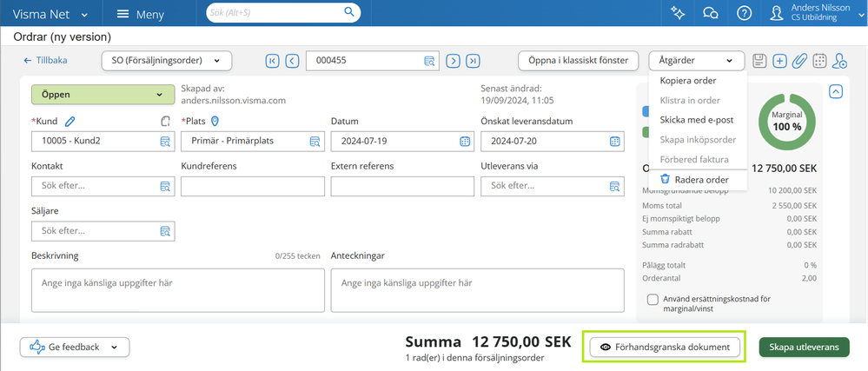Choose Skicka med e-post

click(698, 120)
